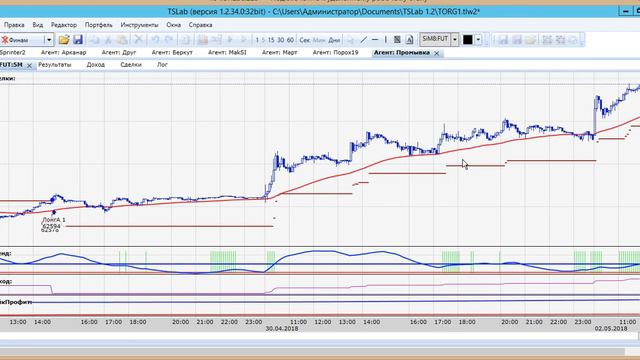Click the text annotation A icon
This screenshot has height=360, width=640.
tap(409, 40)
